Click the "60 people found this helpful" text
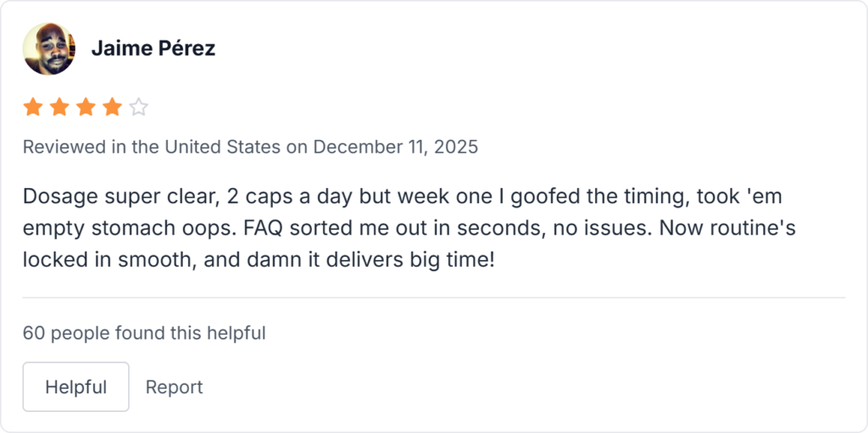The width and height of the screenshot is (868, 433). [x=144, y=333]
